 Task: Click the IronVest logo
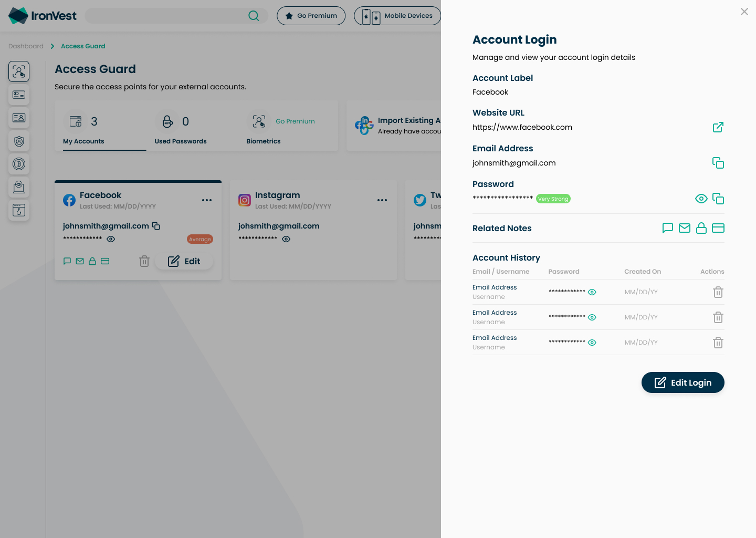coord(43,16)
